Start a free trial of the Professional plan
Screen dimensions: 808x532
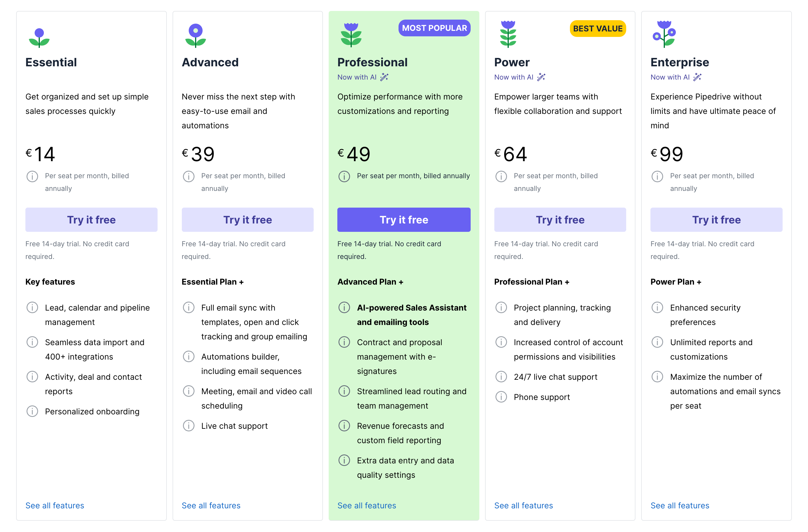pos(404,219)
